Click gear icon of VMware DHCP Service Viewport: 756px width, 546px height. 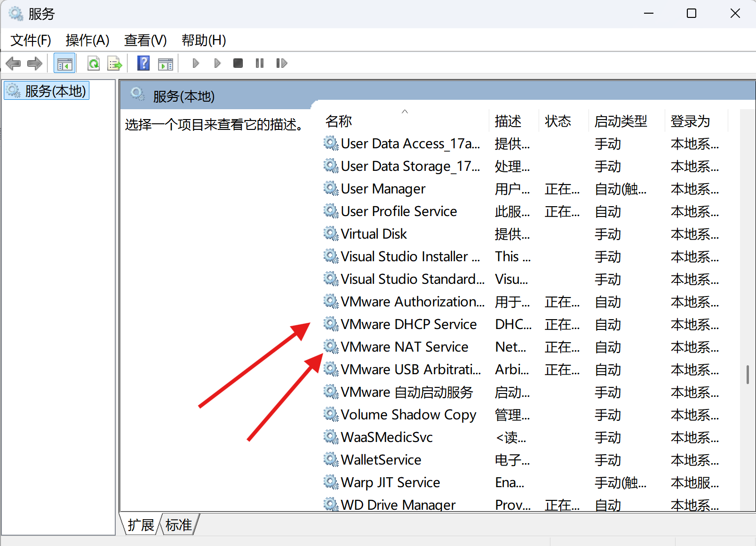[331, 324]
